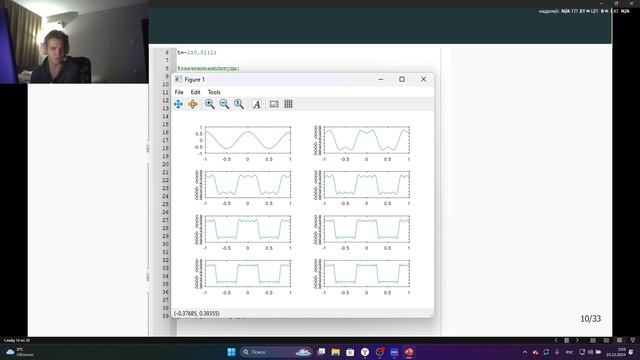Open the PowerPoint taskbar icon
Screen dimensions: 640x360
(x=409, y=352)
